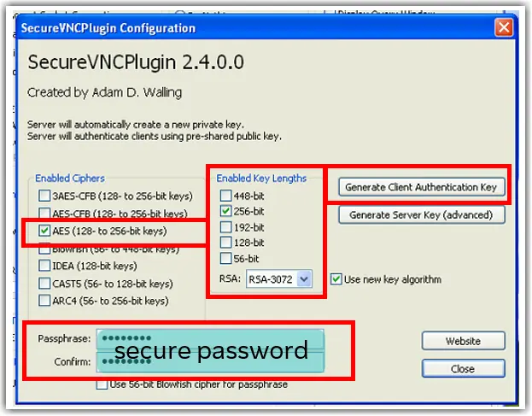
Task: Click Generate Client Authentication Key button
Action: coord(421,187)
